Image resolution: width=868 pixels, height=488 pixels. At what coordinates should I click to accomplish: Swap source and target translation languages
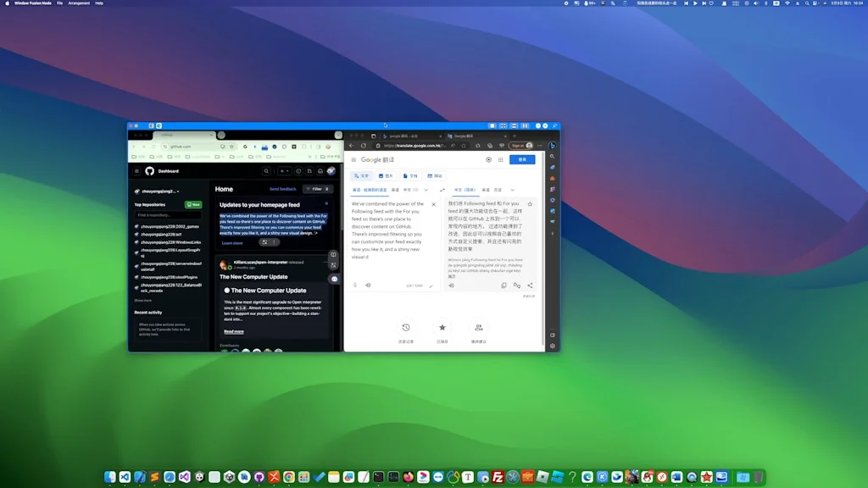(x=442, y=190)
